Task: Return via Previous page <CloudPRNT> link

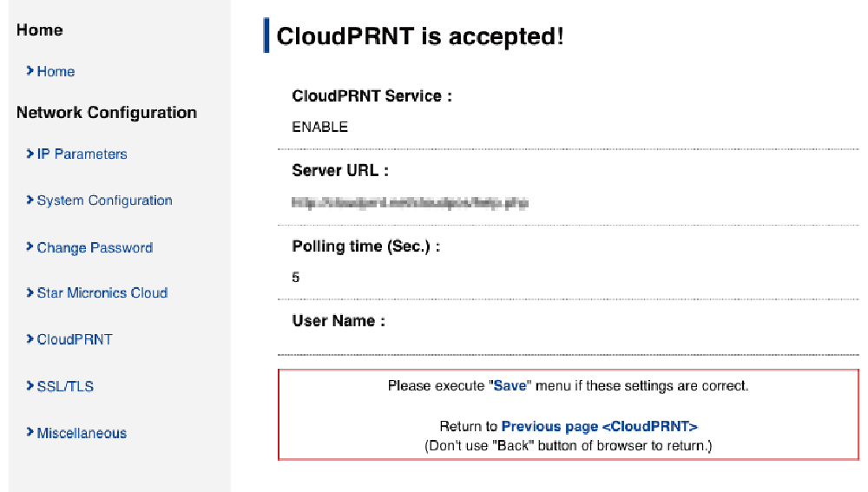Action: click(x=600, y=426)
